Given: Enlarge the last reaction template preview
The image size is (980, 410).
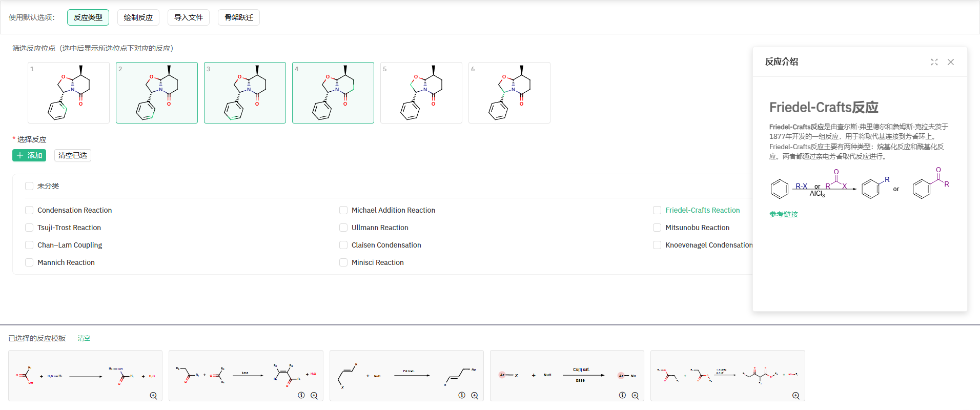Looking at the screenshot, I should tap(796, 396).
